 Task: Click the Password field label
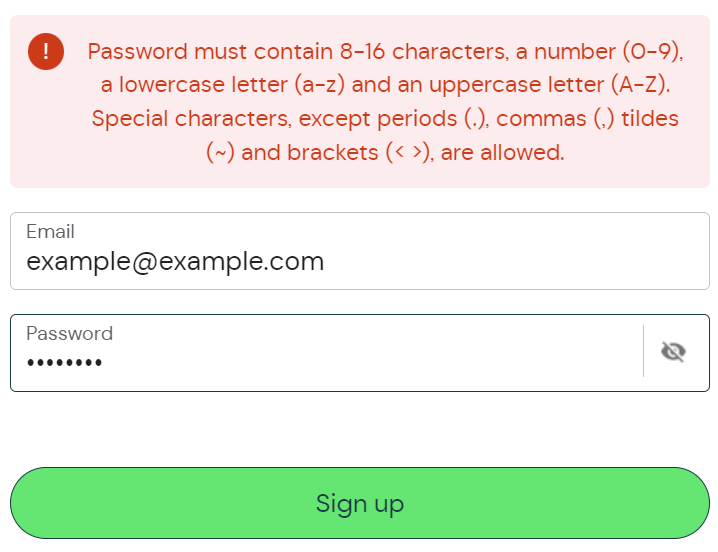tap(69, 334)
